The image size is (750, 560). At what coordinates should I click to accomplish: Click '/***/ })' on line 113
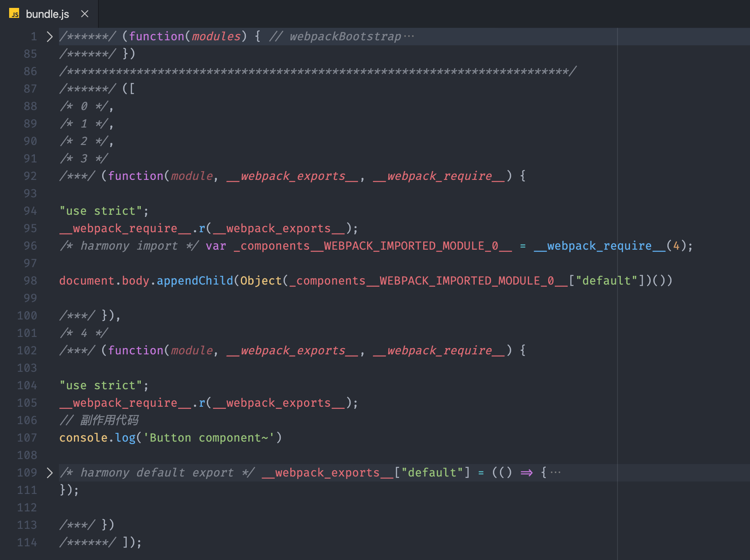[x=87, y=525]
